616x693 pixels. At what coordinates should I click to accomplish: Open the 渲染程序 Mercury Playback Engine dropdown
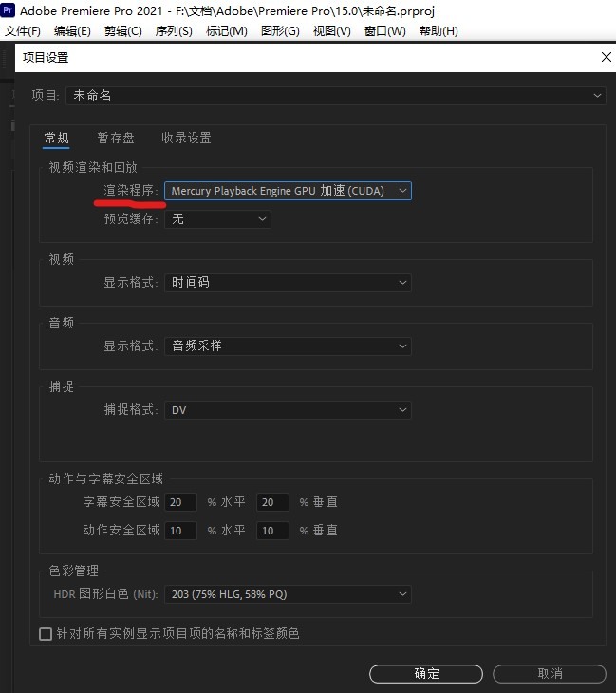tap(288, 191)
